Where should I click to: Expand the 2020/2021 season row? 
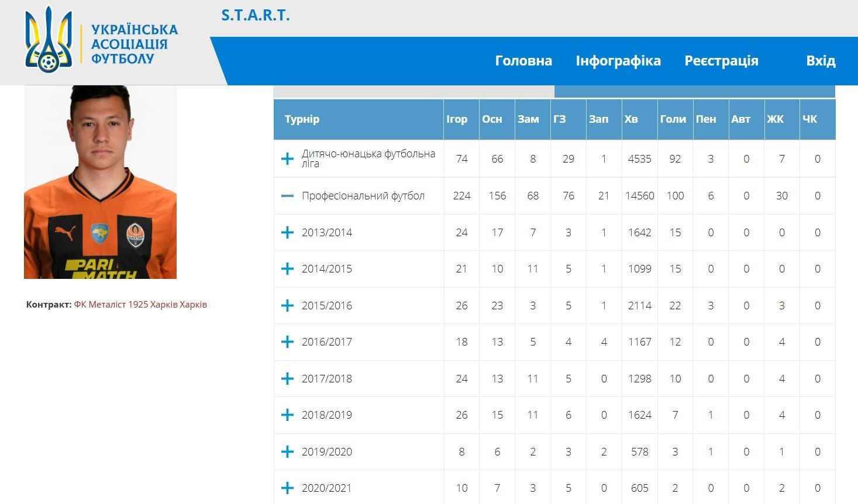pos(287,488)
